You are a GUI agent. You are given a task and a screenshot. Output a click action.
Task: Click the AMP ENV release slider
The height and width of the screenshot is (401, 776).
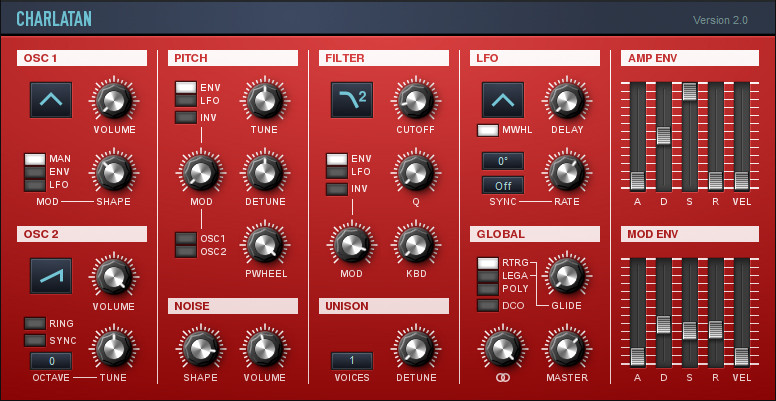[x=716, y=137]
